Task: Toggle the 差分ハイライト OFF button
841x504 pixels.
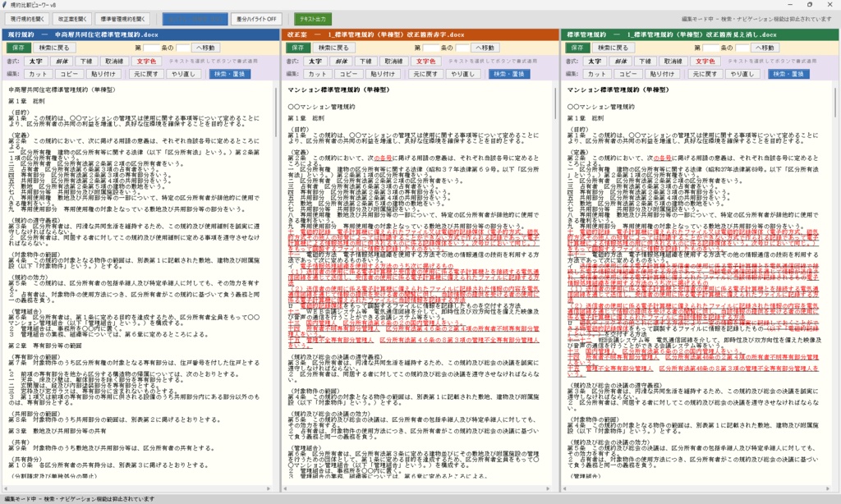Action: click(257, 19)
